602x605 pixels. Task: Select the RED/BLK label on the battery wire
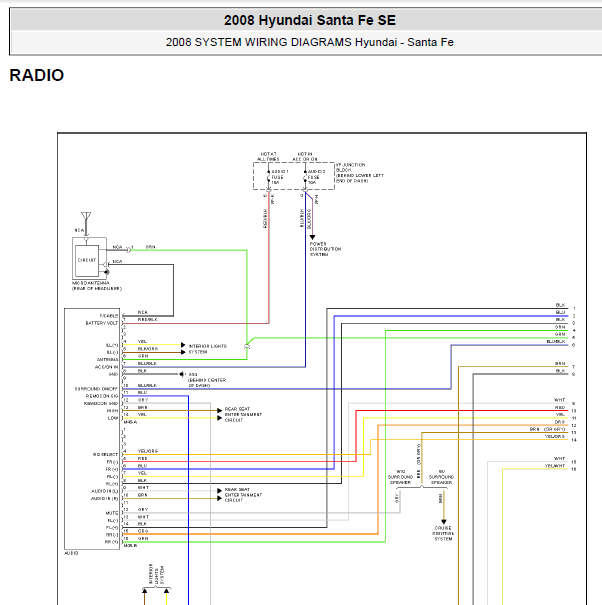[x=148, y=319]
